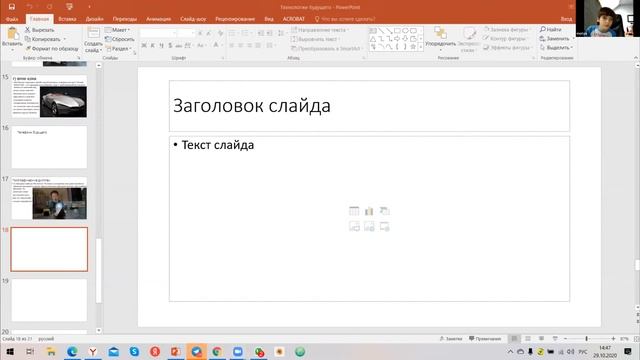Click Заменить (Replace) button
This screenshot has height=360, width=640.
[x=554, y=38]
